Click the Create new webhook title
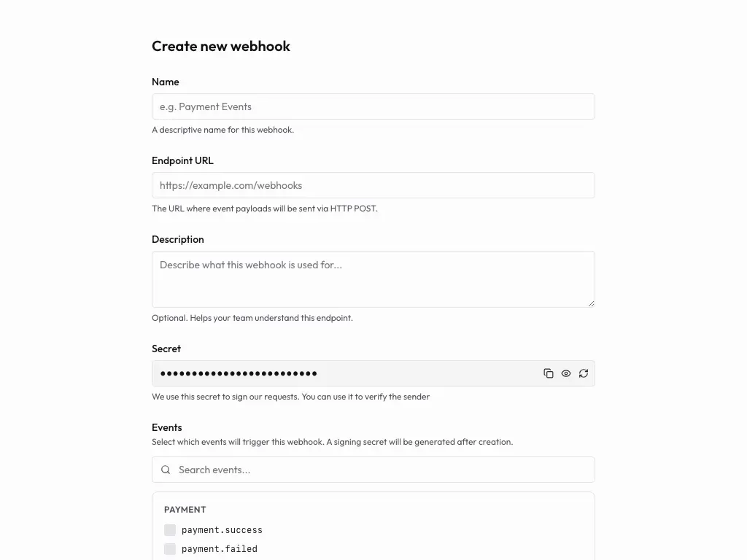 tap(221, 46)
